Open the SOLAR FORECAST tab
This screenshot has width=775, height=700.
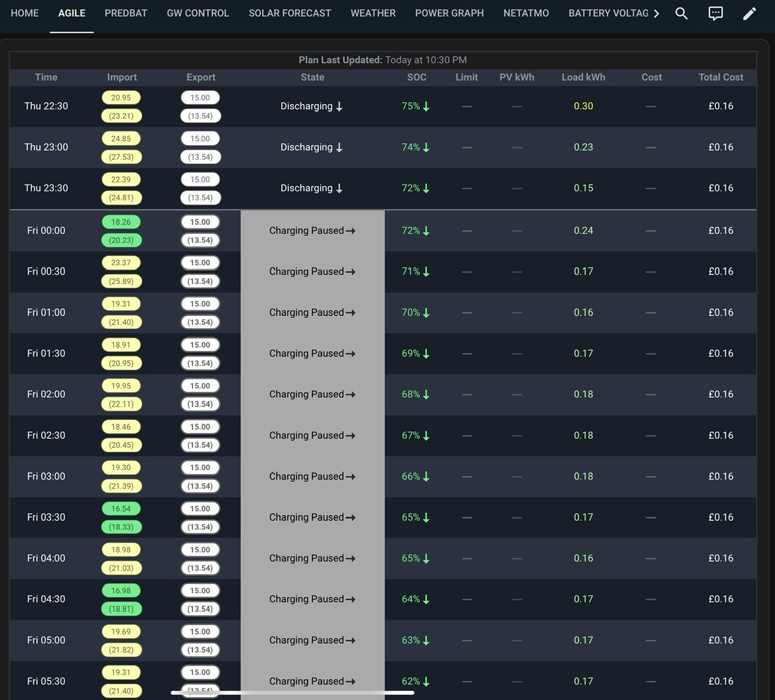click(289, 13)
